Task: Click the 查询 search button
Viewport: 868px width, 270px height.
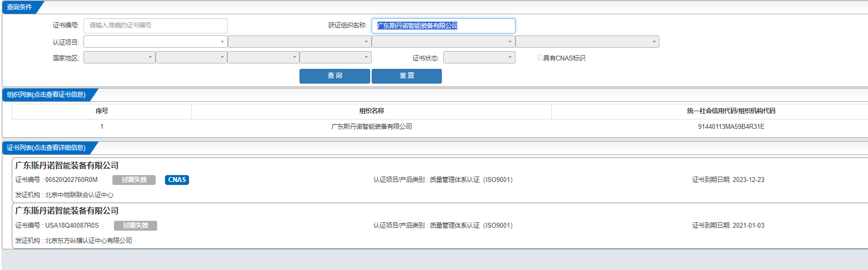Action: [335, 76]
